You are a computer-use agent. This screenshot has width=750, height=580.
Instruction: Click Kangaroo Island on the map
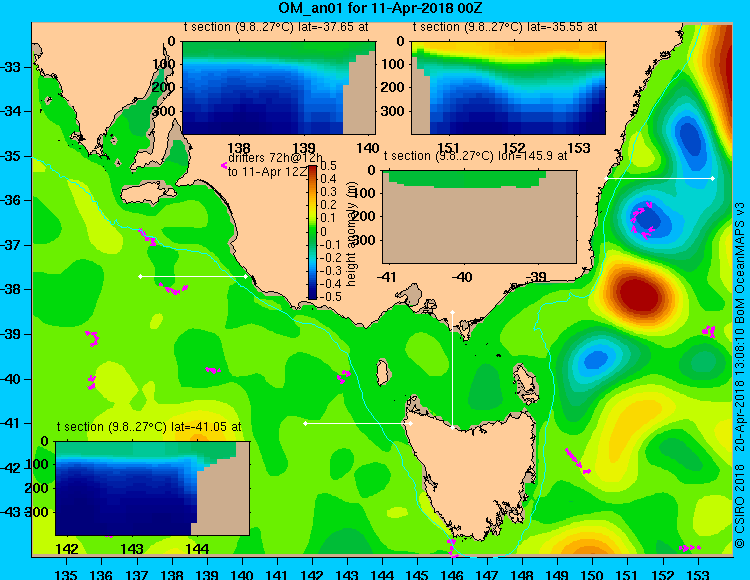[147, 195]
